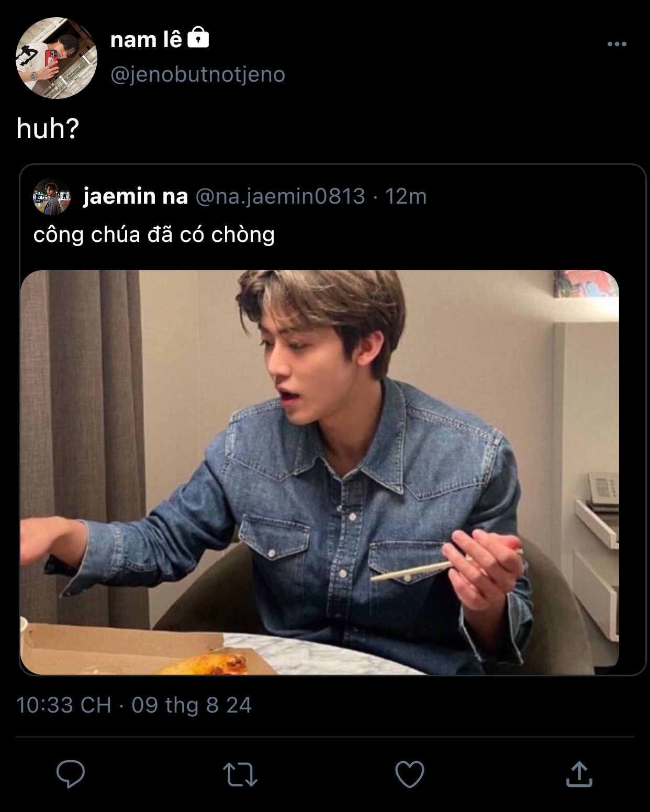Screen dimensions: 650x812
Task: Tap the 12m timestamp on quoted tweet
Action: (406, 196)
